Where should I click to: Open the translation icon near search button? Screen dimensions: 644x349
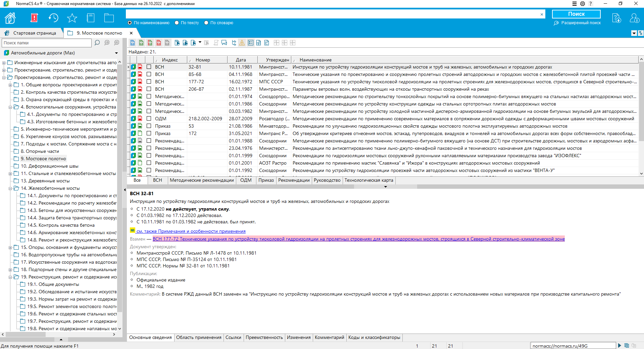617,18
